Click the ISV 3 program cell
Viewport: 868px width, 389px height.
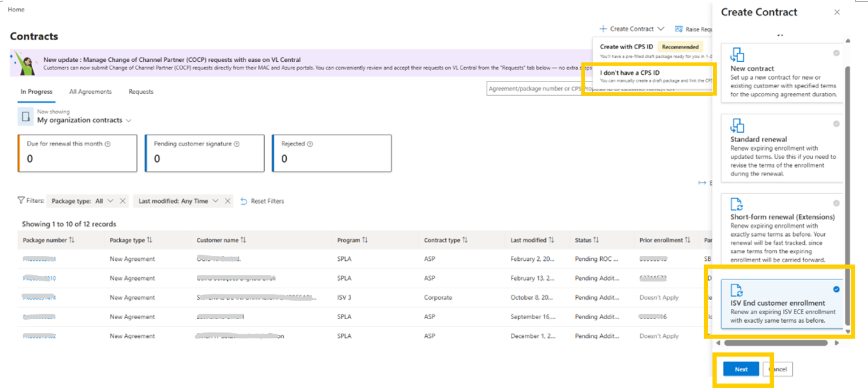click(x=345, y=298)
